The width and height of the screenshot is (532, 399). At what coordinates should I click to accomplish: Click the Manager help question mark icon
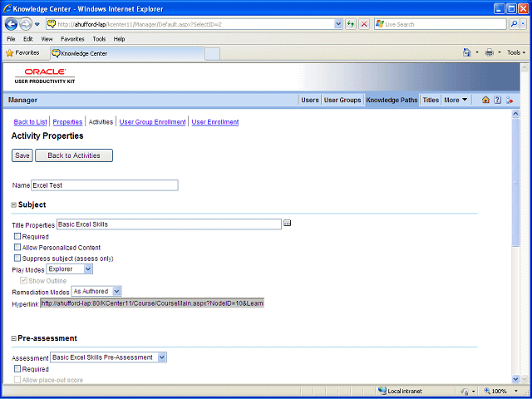(x=497, y=100)
